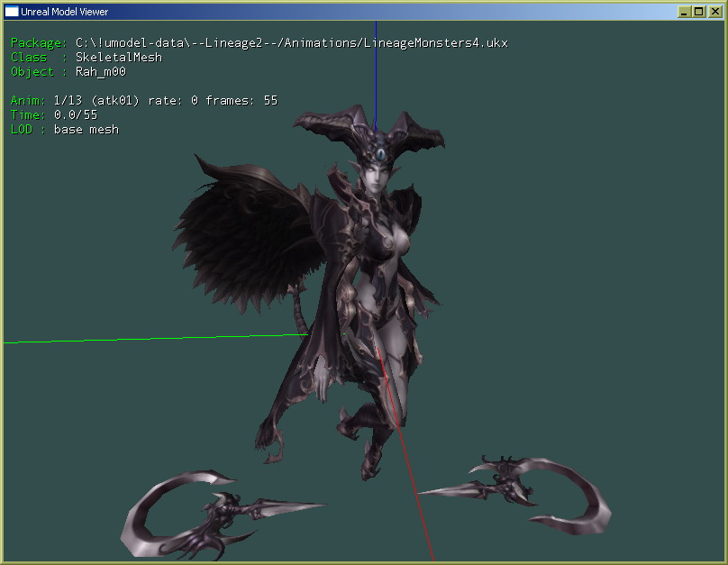728x565 pixels.
Task: Close the Unreal Model Viewer window
Action: point(714,12)
